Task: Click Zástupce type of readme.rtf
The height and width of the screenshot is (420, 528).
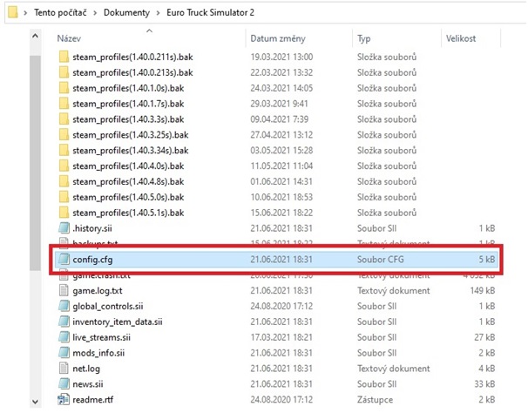Action: point(376,400)
